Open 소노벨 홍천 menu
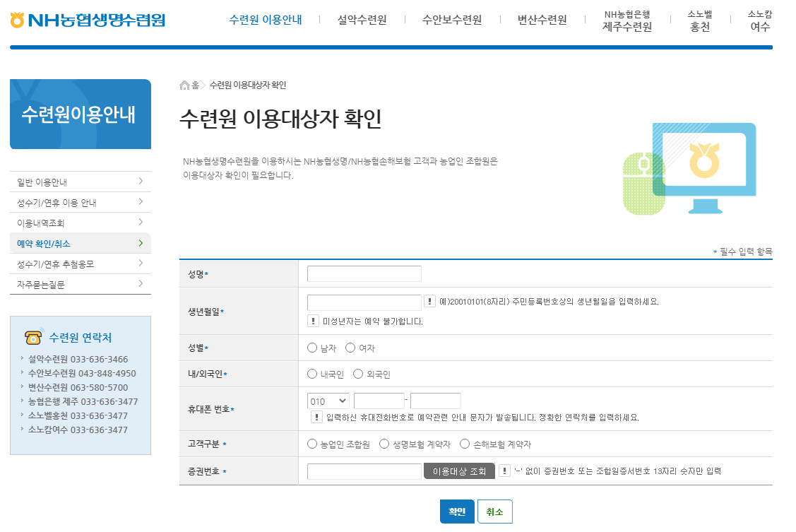Image resolution: width=796 pixels, height=532 pixels. 700,20
